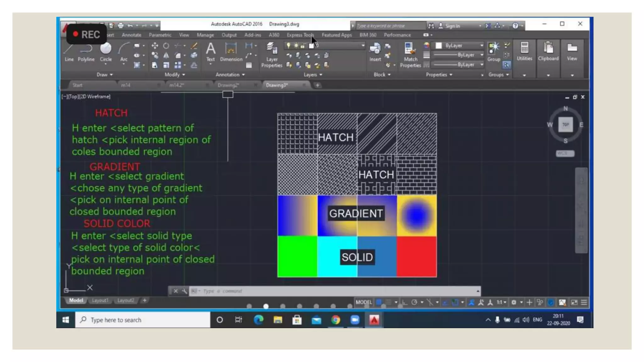
Task: Click the Insert block icon
Action: [375, 52]
